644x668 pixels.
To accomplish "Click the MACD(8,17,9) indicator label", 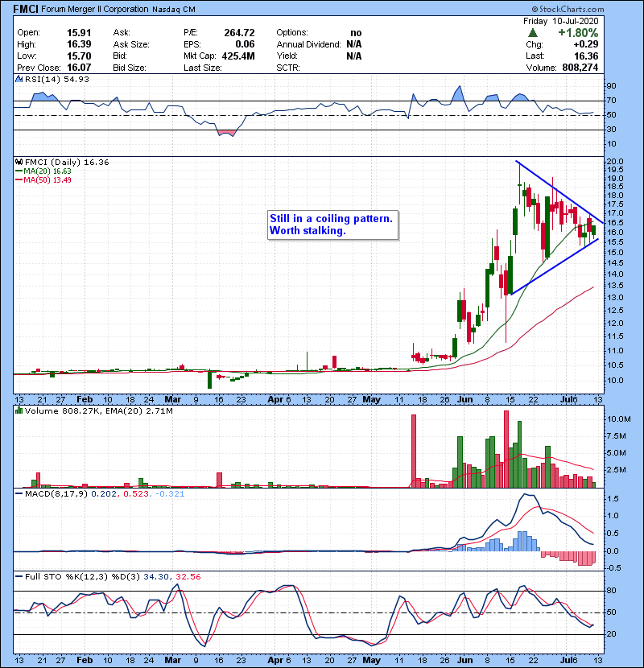I will [x=53, y=493].
